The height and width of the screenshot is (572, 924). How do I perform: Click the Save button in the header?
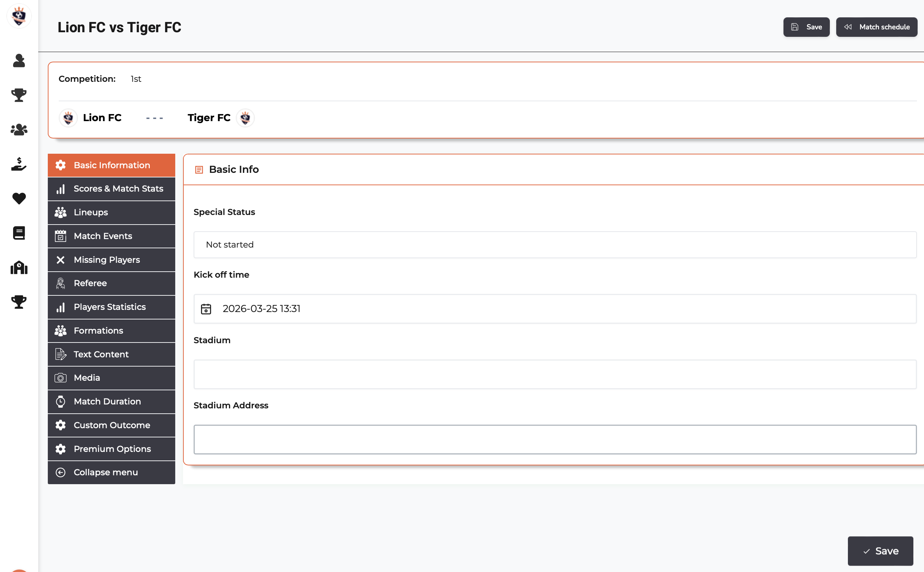coord(806,27)
